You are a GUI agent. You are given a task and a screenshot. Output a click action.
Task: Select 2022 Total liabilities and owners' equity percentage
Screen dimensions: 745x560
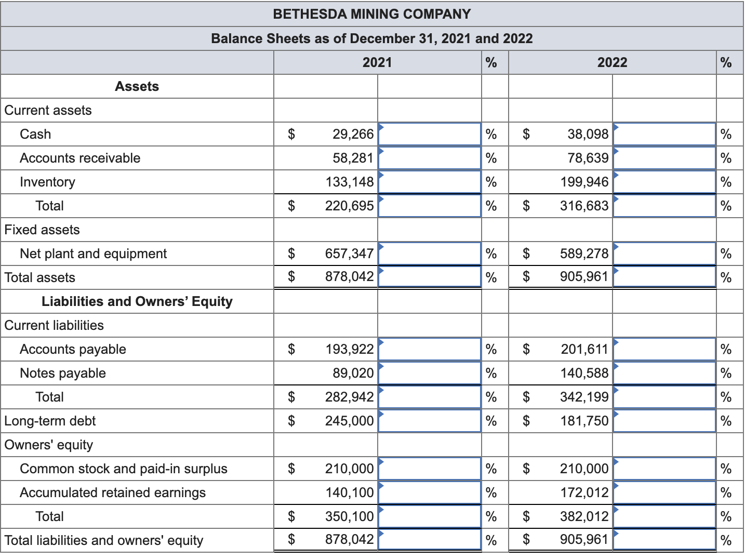coord(664,540)
